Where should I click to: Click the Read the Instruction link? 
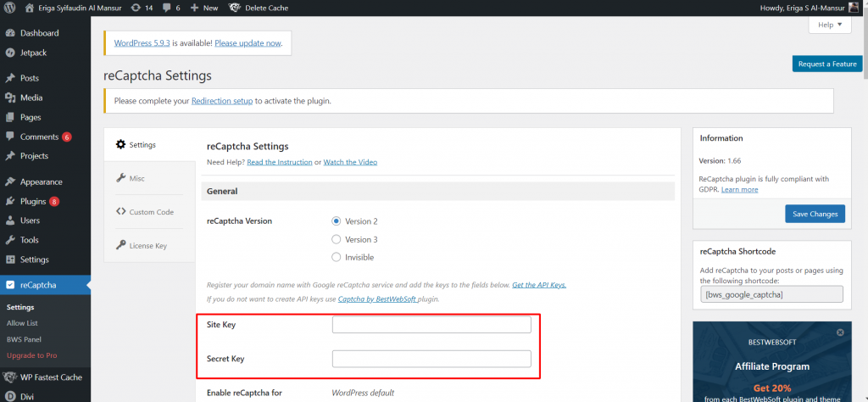(280, 162)
